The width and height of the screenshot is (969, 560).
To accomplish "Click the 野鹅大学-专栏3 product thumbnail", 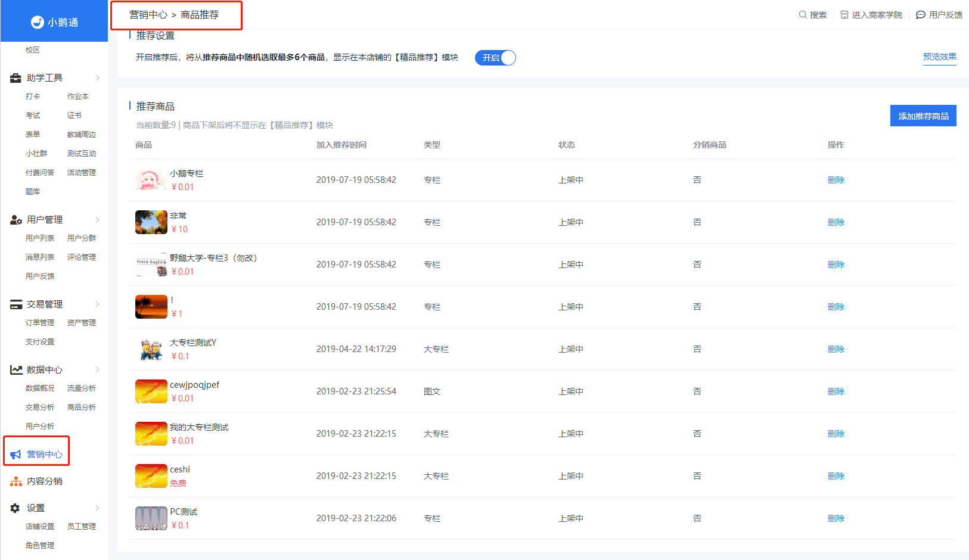I will (151, 265).
